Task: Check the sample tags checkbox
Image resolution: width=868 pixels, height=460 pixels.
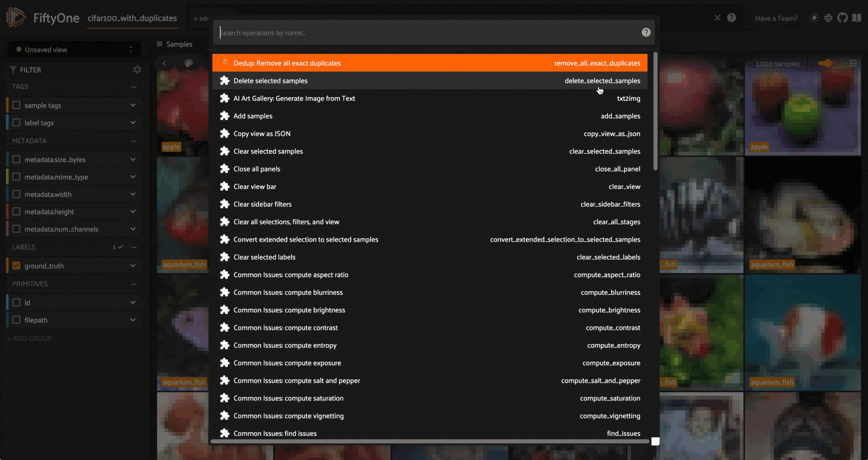Action: [x=16, y=105]
